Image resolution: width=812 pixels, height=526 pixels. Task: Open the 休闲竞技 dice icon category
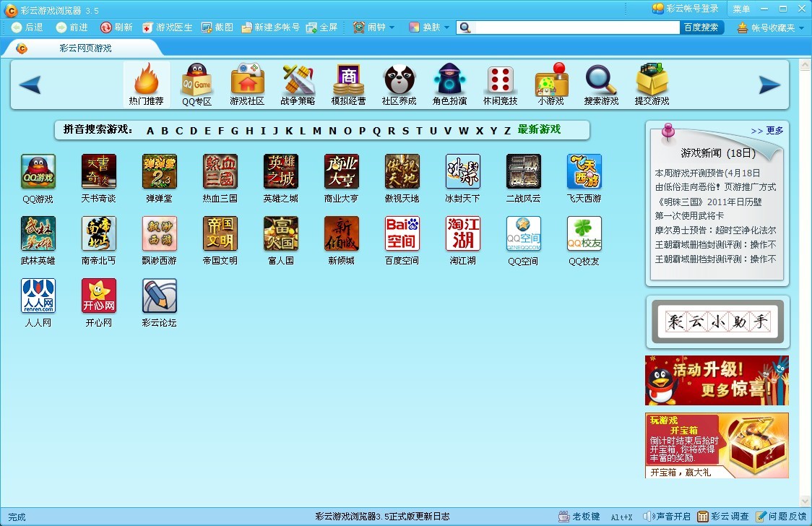(x=500, y=85)
